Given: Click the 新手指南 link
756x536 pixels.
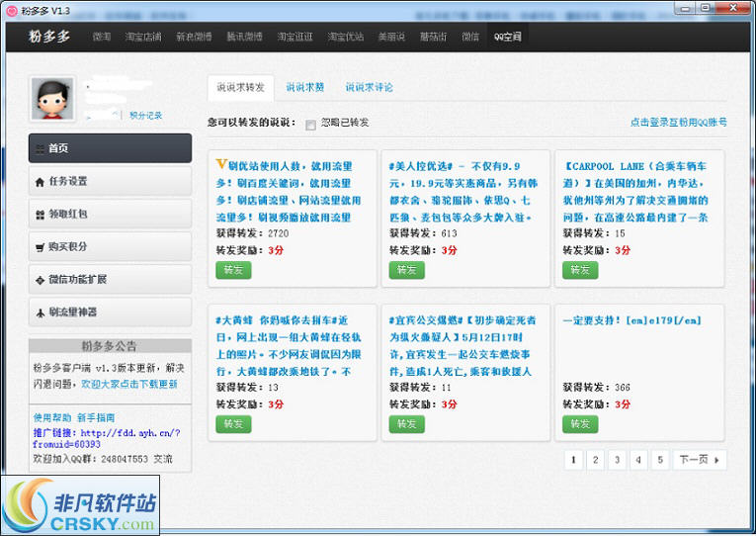Looking at the screenshot, I should [96, 417].
